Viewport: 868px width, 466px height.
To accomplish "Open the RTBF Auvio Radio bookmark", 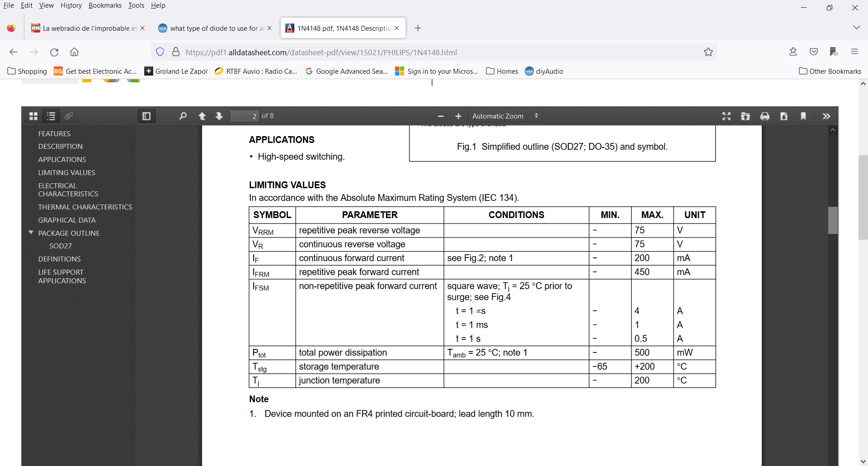I will click(x=256, y=71).
